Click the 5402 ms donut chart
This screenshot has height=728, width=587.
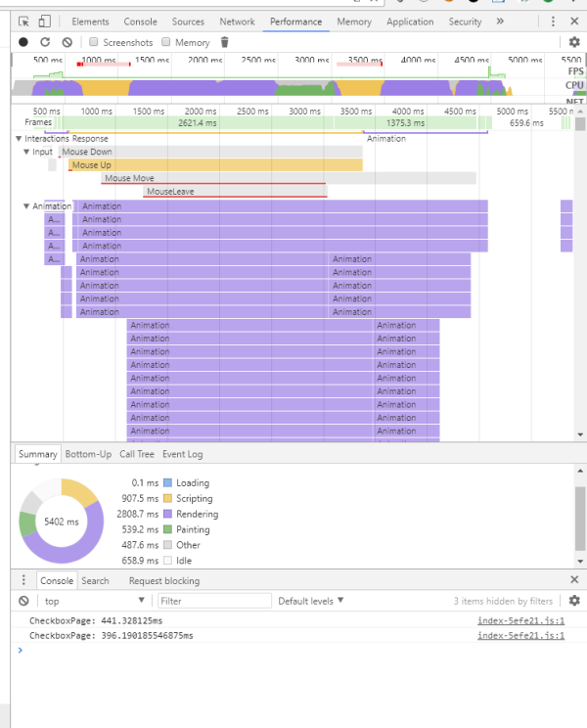tap(62, 521)
